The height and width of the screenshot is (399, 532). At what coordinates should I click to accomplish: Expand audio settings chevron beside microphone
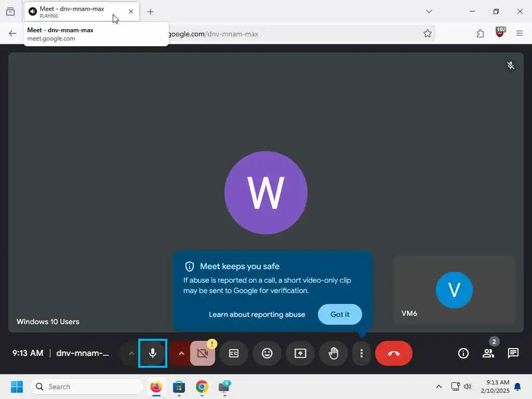pyautogui.click(x=131, y=353)
